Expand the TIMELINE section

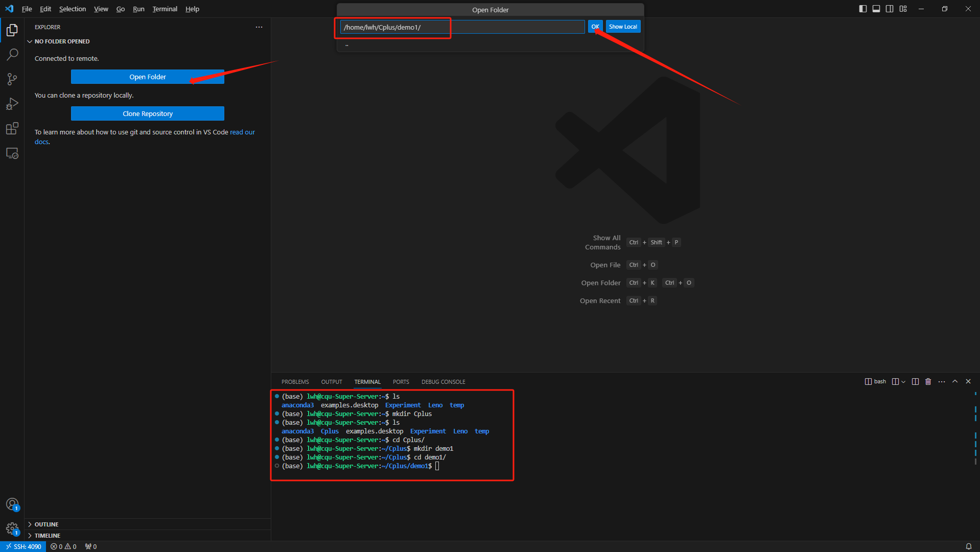[148, 536]
